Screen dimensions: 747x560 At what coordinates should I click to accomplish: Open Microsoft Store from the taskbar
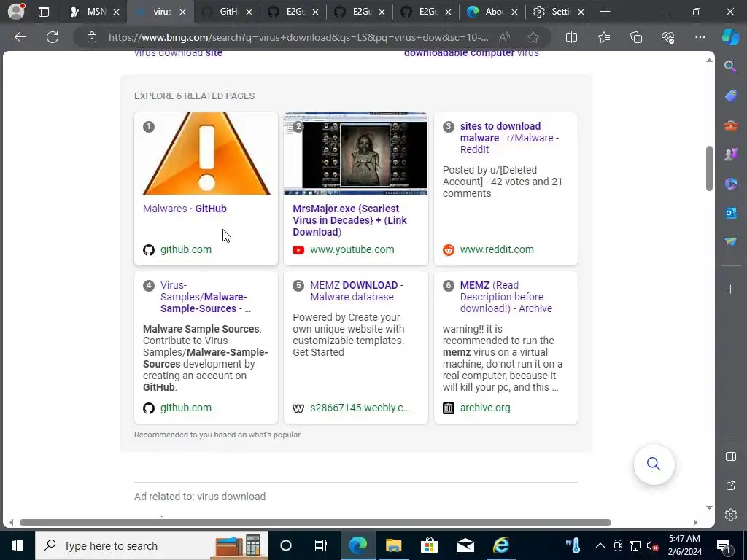click(429, 545)
